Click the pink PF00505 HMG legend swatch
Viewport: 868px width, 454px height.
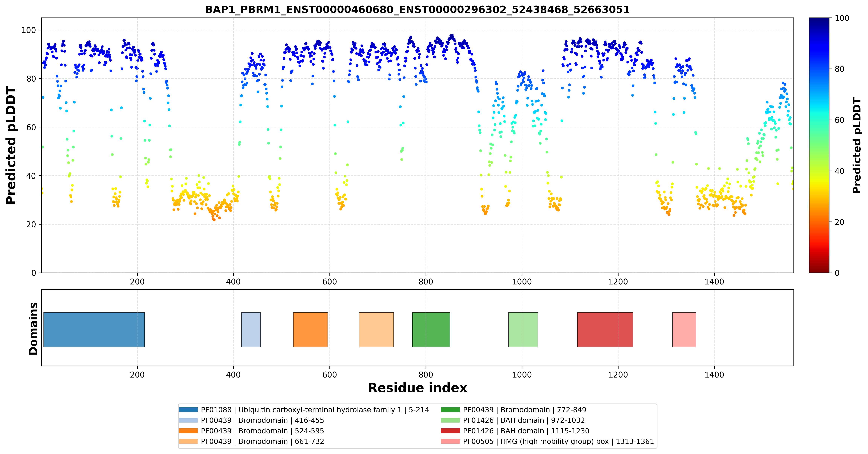(450, 442)
